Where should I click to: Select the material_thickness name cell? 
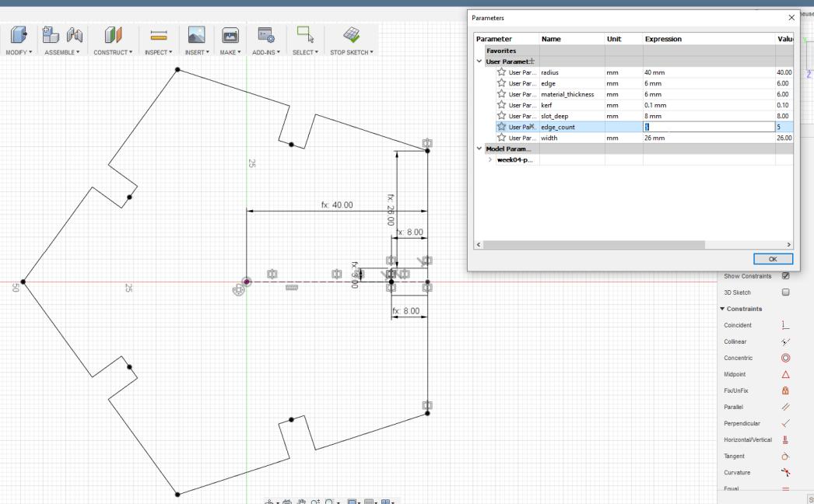[572, 94]
